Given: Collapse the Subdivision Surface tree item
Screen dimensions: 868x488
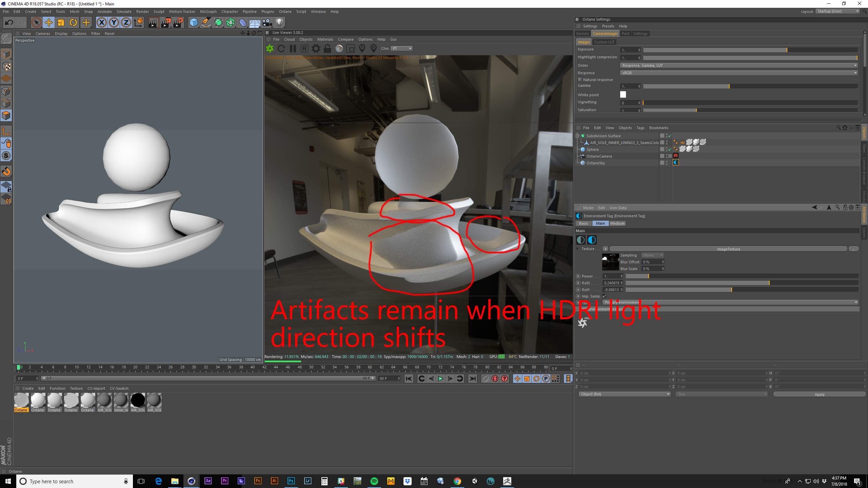Looking at the screenshot, I should click(x=577, y=136).
